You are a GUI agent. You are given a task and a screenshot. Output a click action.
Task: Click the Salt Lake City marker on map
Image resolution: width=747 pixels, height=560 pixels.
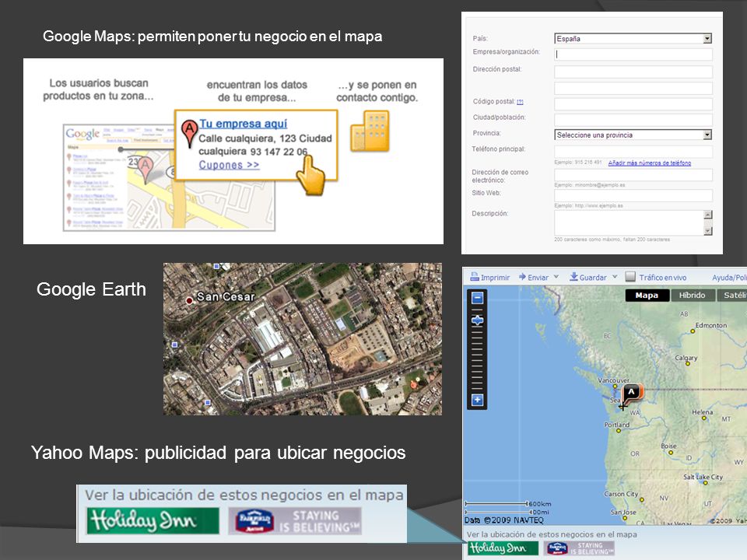point(706,483)
